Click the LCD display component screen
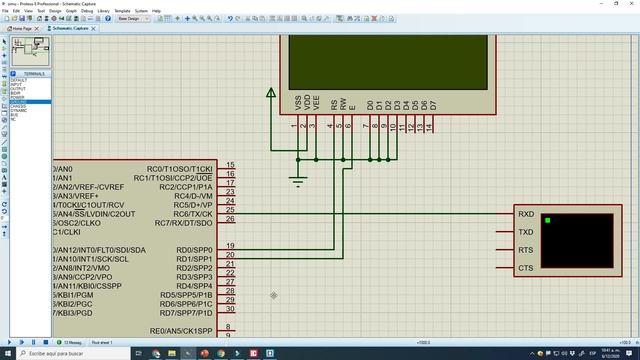This screenshot has height=360, width=640. tap(388, 62)
